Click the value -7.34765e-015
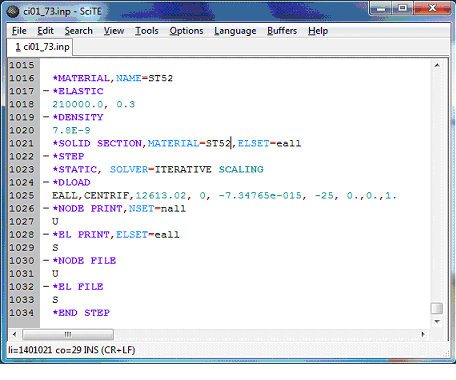456x380 pixels. click(260, 195)
